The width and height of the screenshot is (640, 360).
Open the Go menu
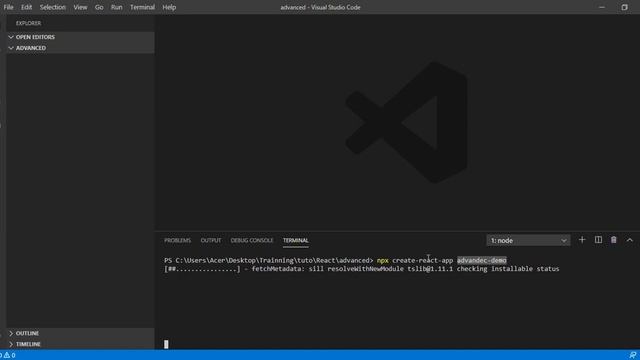[x=99, y=7]
